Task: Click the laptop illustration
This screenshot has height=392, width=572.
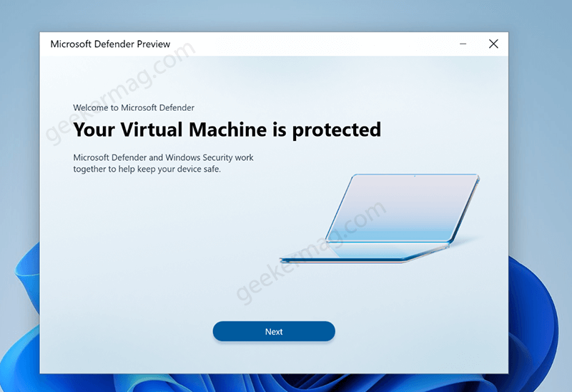Action: coord(380,218)
